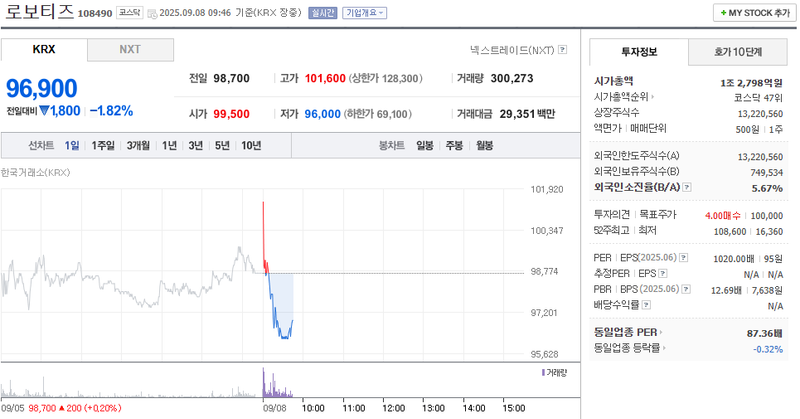Click the volume value 300,273
Viewport: 800px width, 419px height.
pos(512,79)
